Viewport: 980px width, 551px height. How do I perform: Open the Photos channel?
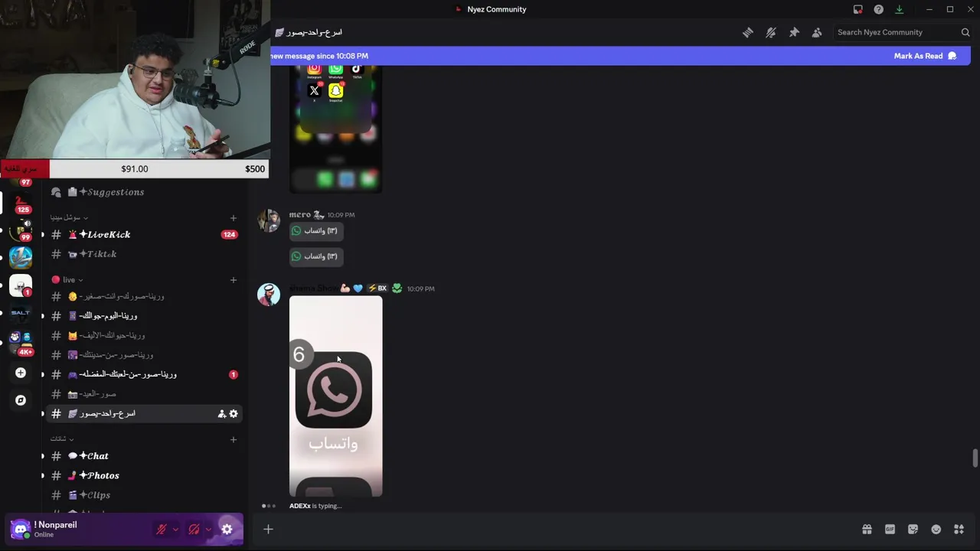144,475
